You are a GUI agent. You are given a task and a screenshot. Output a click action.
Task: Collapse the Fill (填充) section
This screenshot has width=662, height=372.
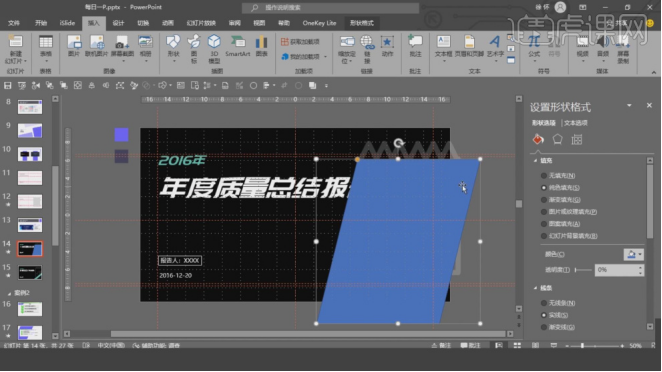click(x=535, y=161)
